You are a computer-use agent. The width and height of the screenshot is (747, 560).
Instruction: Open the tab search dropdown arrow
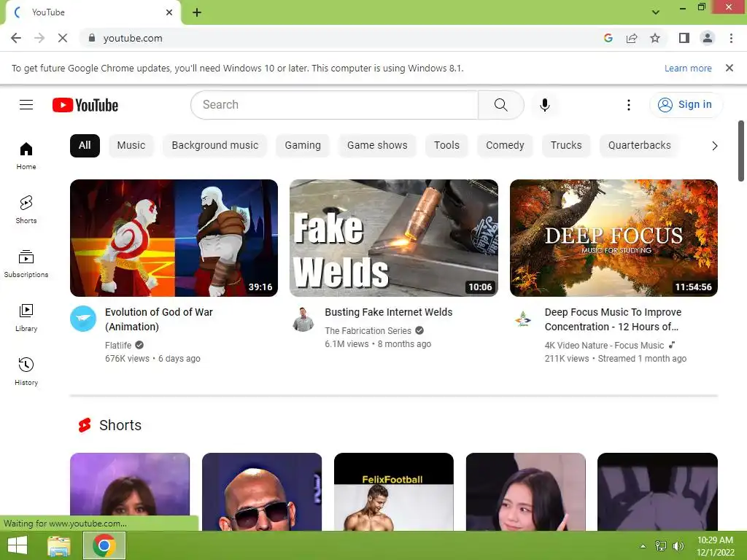point(656,12)
